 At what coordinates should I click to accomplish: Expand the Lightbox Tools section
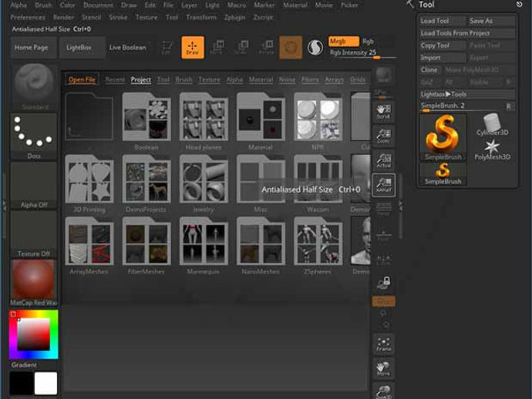[x=467, y=94]
